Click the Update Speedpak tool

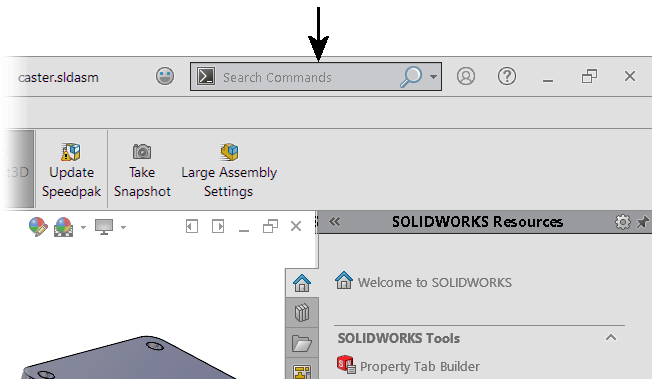click(71, 171)
